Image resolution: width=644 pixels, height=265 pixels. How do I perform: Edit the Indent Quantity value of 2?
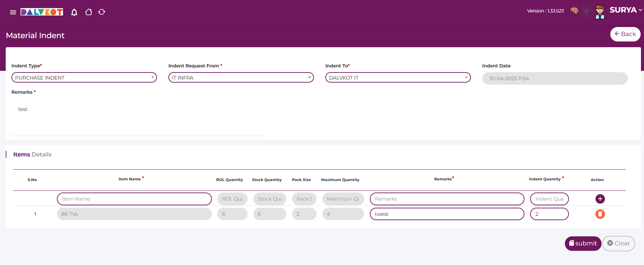(x=549, y=214)
